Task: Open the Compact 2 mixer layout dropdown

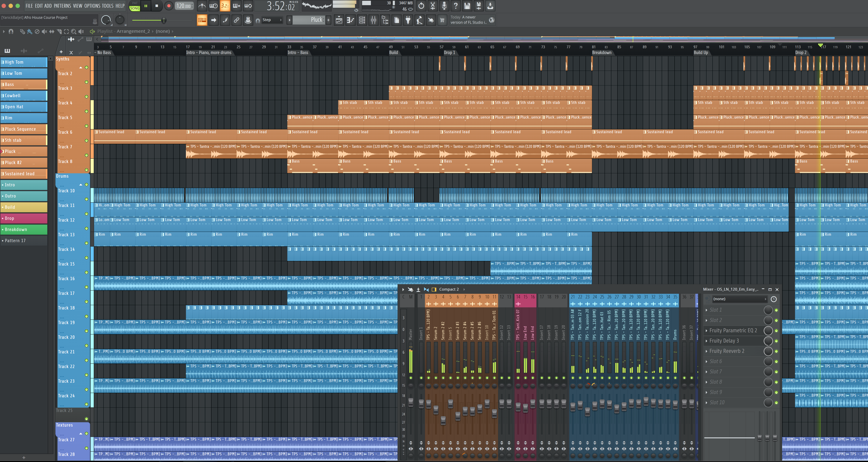Action: (450, 289)
